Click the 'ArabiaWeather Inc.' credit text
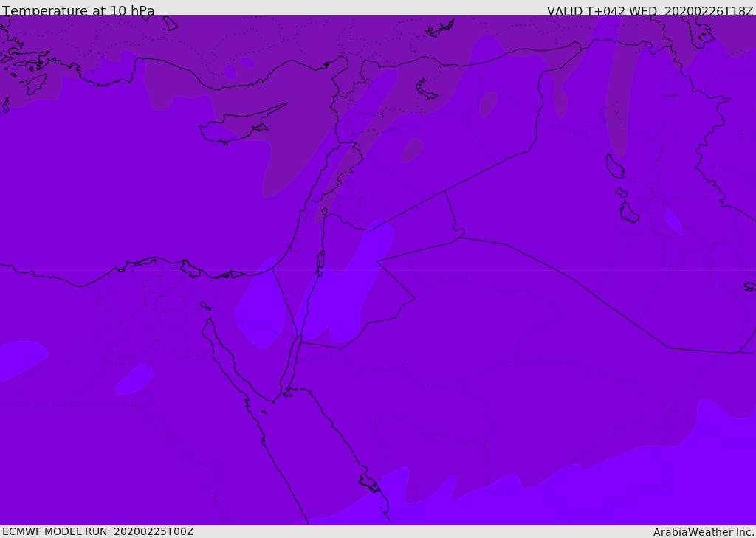 [x=704, y=532]
